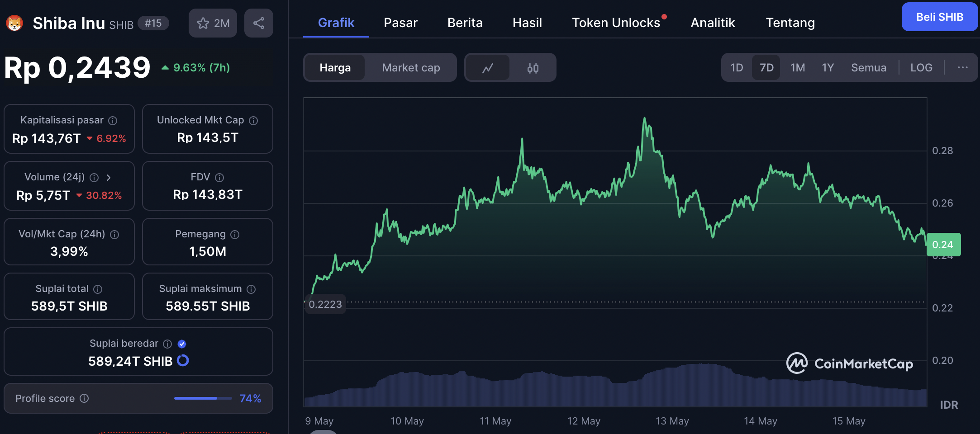Screen dimensions: 980x434
Task: Click info icon beside Kapitalisasi pasar
Action: click(113, 121)
